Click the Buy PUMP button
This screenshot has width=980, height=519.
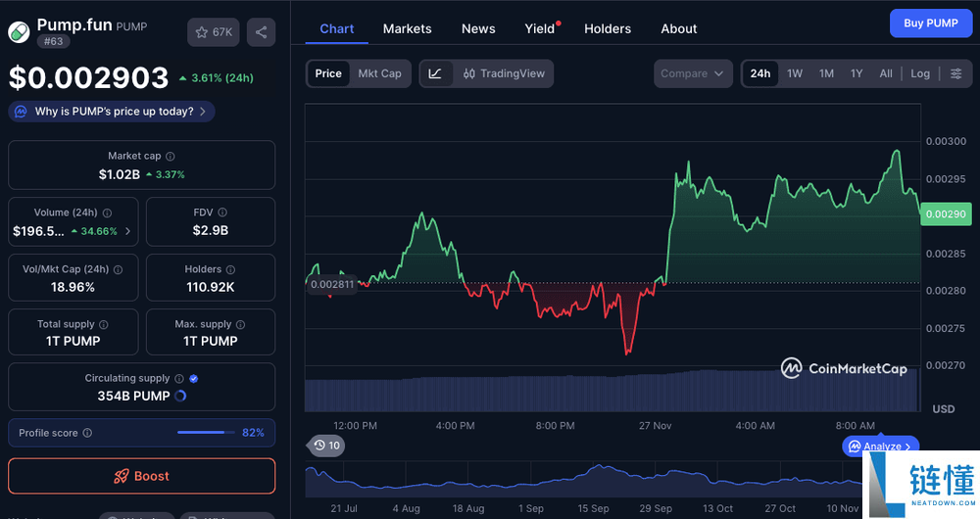(x=930, y=23)
